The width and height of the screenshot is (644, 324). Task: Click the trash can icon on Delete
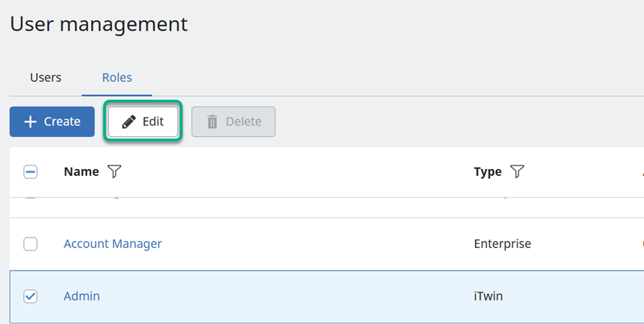[213, 122]
